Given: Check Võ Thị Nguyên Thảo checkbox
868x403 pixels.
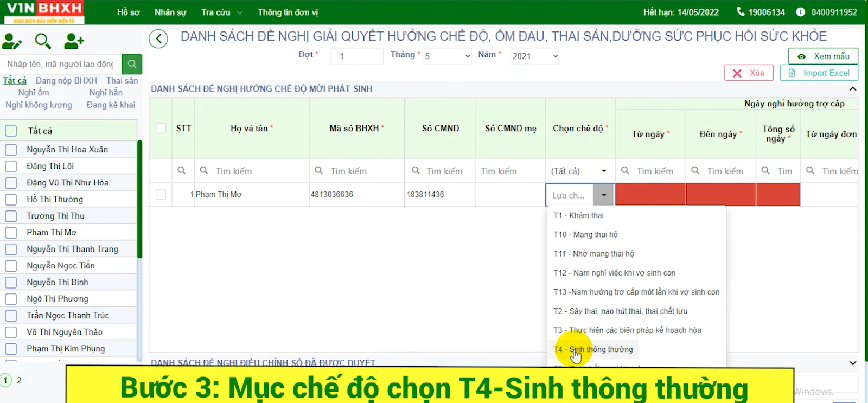Looking at the screenshot, I should tap(11, 332).
